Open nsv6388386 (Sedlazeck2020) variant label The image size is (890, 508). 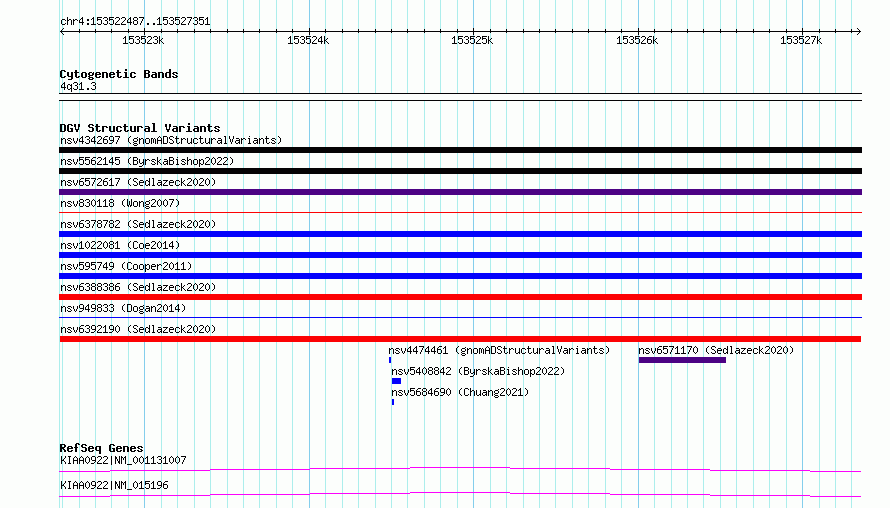tap(138, 287)
